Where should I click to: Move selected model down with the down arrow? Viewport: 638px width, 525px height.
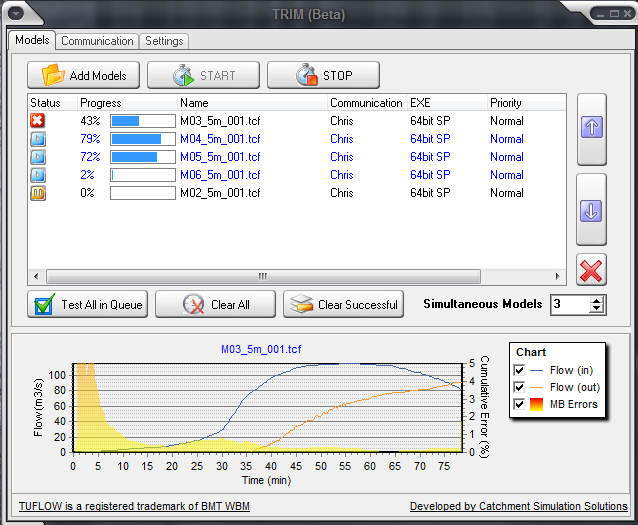(x=591, y=212)
